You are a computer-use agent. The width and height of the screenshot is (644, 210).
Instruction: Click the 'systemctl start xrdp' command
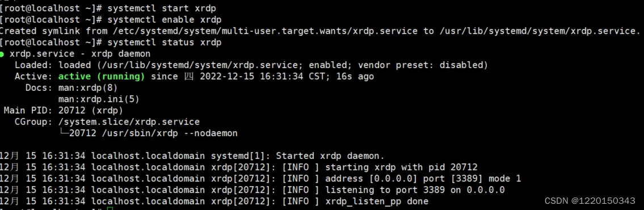pos(161,8)
